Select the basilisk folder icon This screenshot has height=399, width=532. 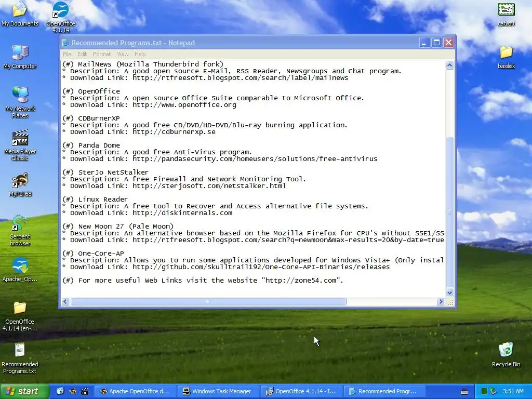tap(506, 57)
